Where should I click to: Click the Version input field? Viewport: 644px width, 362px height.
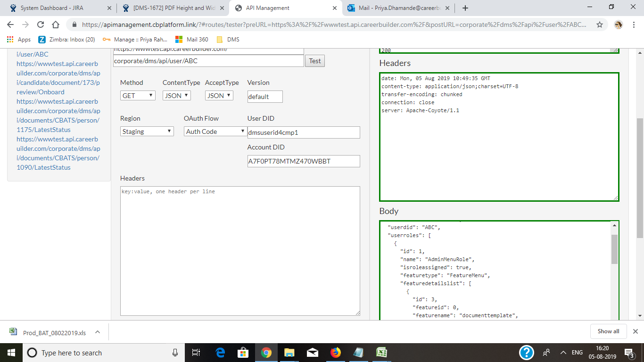[x=265, y=97]
